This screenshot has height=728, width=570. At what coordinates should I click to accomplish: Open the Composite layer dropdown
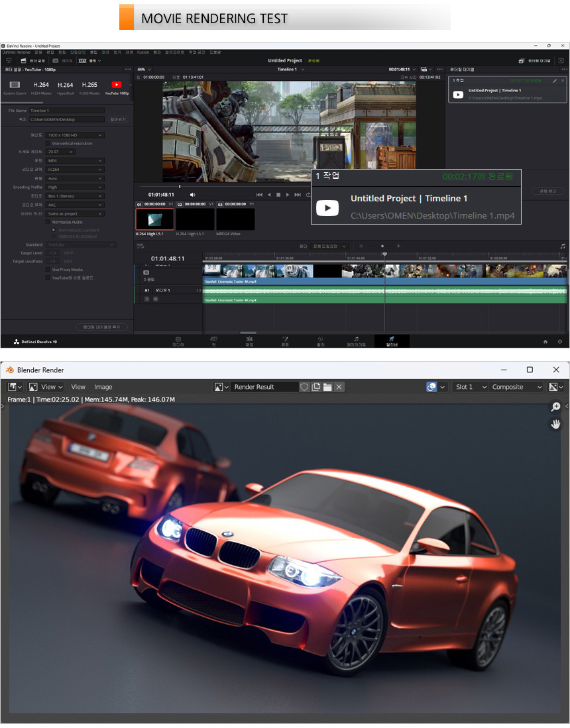click(x=516, y=387)
